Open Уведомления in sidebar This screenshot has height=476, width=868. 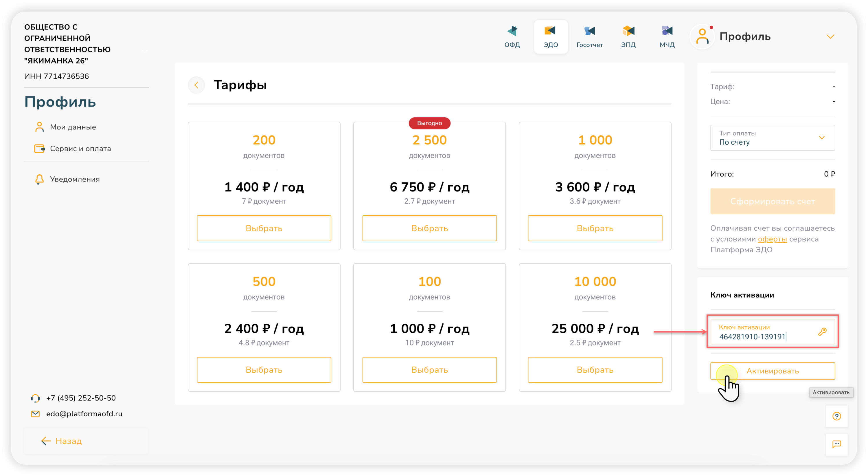click(74, 179)
